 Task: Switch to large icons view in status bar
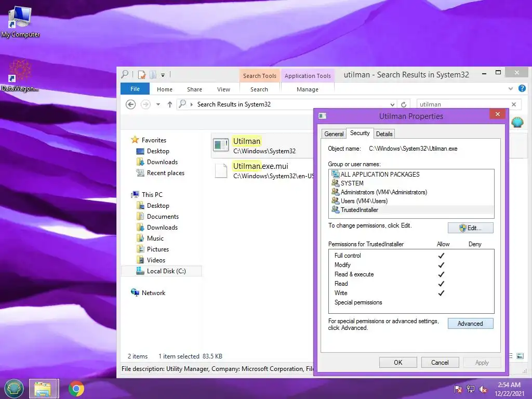point(520,356)
